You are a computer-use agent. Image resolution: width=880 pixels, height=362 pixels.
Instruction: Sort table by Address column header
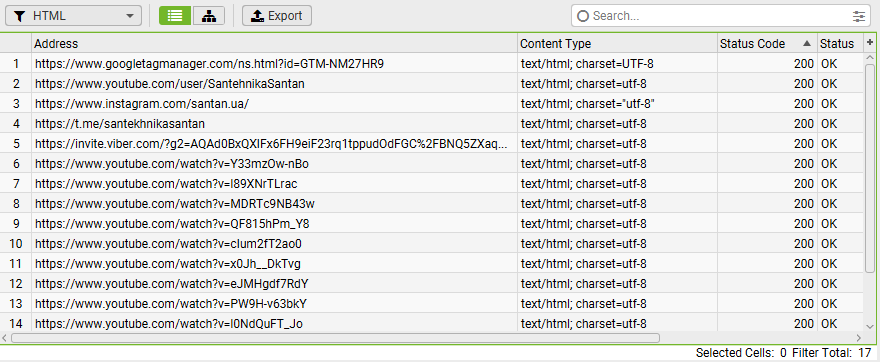click(x=274, y=44)
